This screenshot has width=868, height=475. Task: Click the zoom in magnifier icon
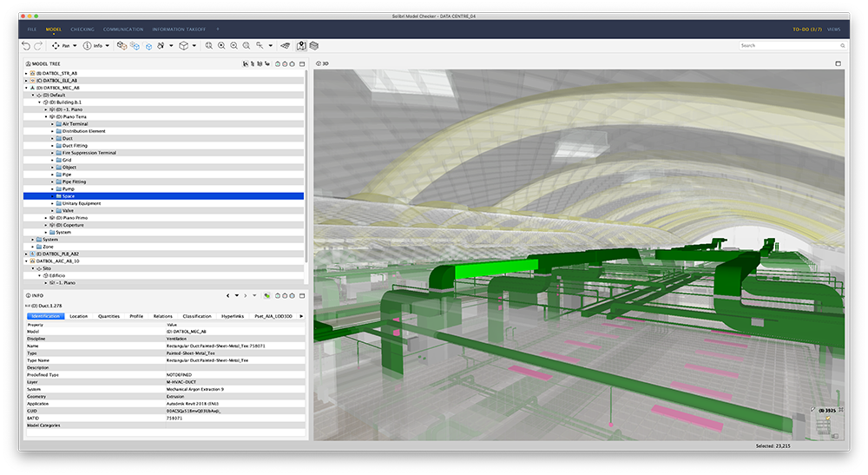coord(221,46)
